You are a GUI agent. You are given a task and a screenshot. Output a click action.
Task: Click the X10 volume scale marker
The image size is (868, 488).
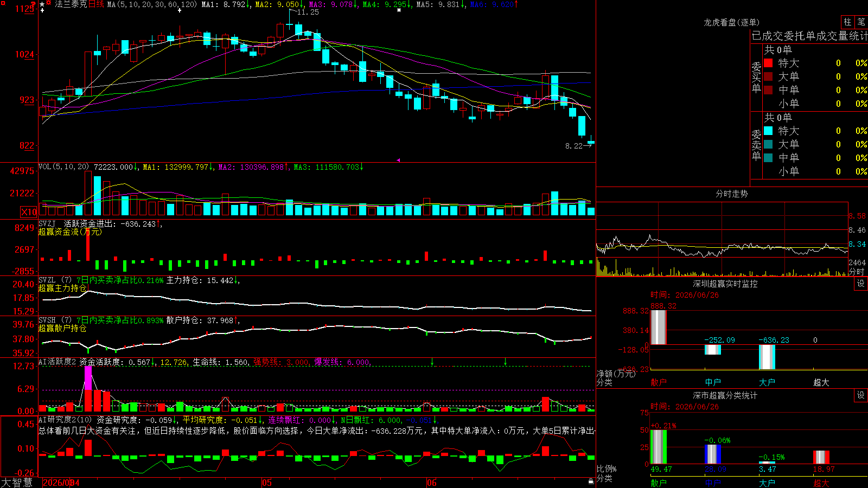coord(29,212)
